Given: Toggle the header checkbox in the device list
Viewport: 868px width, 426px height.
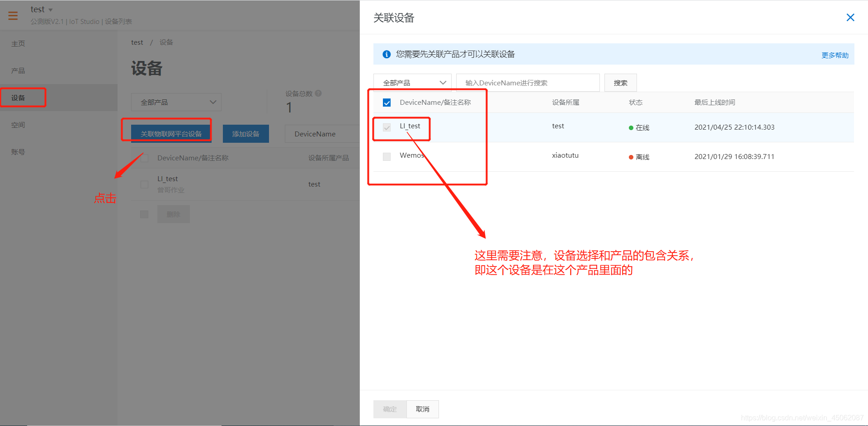Looking at the screenshot, I should pos(144,158).
